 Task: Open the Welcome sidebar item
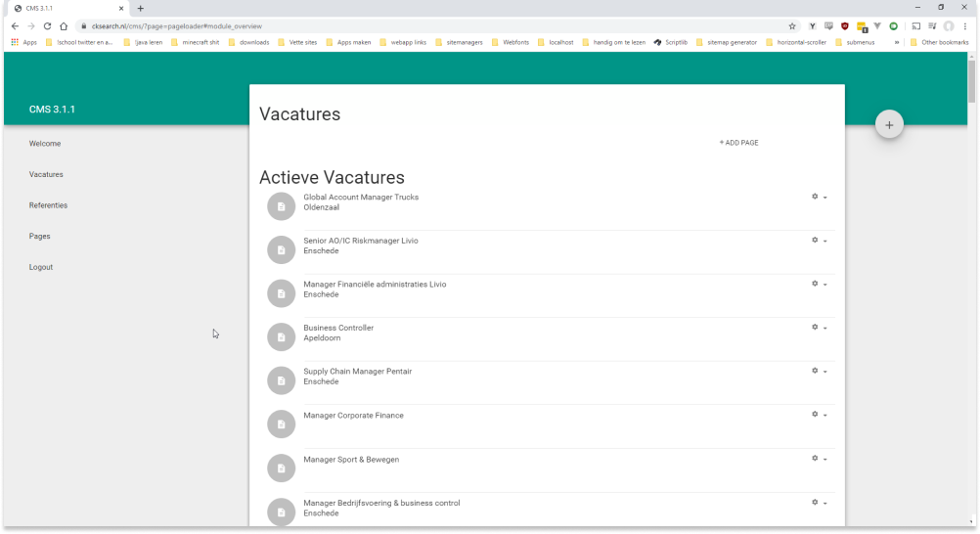pos(45,144)
